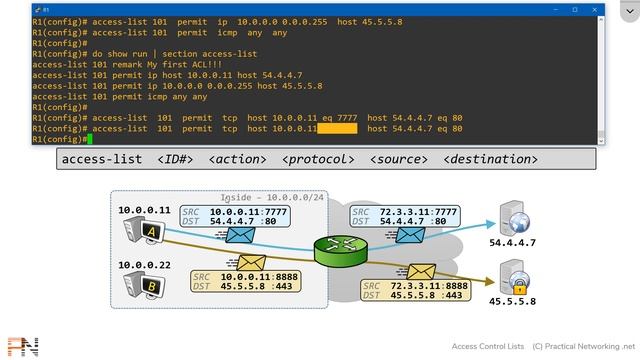Click packet box with SRC 10.0.0.11:8888
Screen dimensions: 640x360
coord(246,281)
